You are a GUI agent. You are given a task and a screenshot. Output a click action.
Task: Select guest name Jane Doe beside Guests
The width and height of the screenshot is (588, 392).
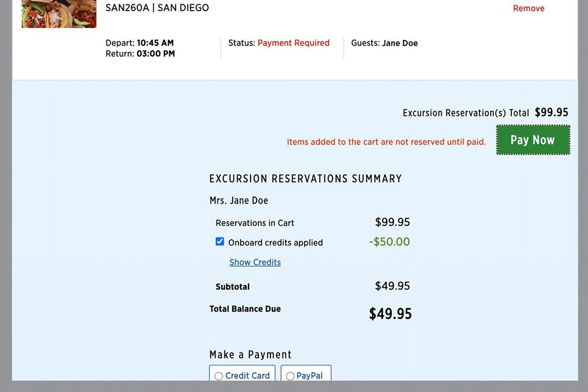pos(400,43)
